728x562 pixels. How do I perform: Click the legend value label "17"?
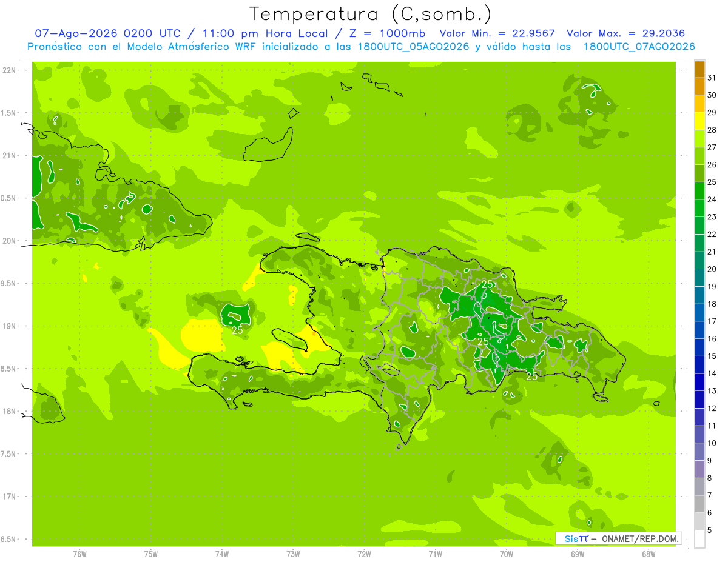(x=712, y=321)
